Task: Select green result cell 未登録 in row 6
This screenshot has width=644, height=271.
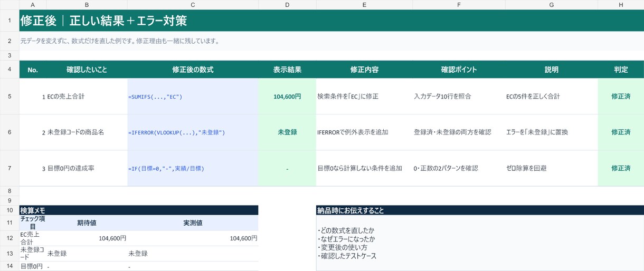Action: (x=287, y=132)
